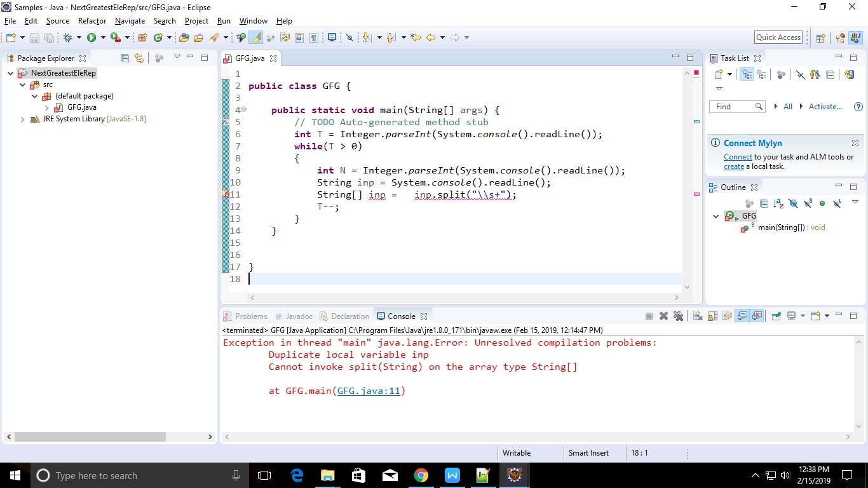
Task: Run the program with green Run button
Action: point(92,37)
